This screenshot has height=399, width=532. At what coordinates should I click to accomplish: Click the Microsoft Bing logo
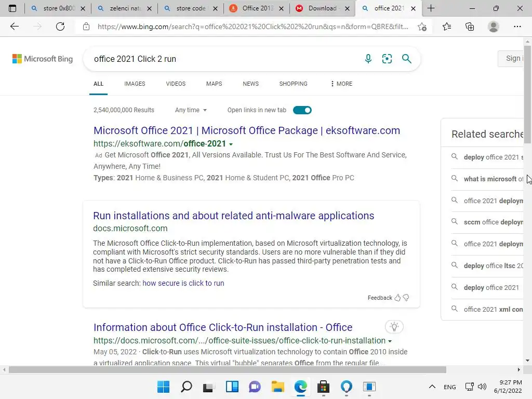[43, 59]
